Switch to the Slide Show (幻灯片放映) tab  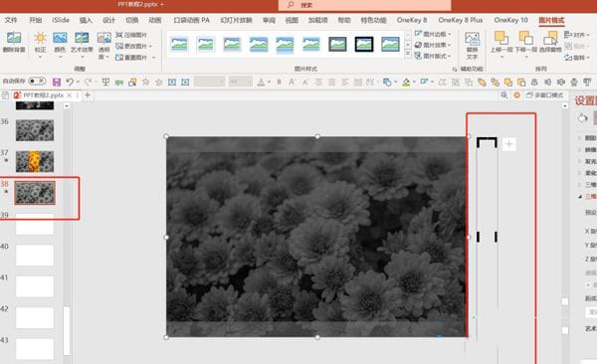[236, 20]
